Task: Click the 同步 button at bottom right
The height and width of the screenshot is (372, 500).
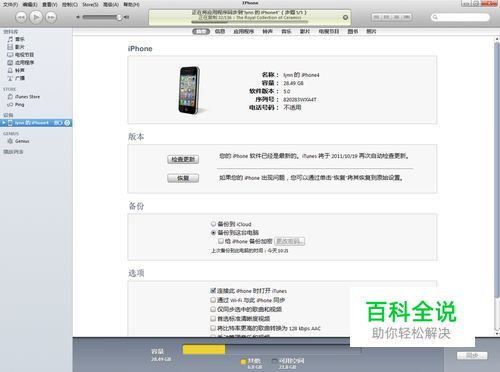Action: pyautogui.click(x=472, y=356)
